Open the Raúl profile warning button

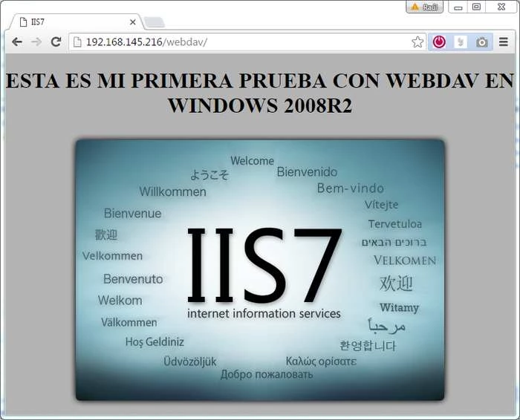click(x=424, y=7)
